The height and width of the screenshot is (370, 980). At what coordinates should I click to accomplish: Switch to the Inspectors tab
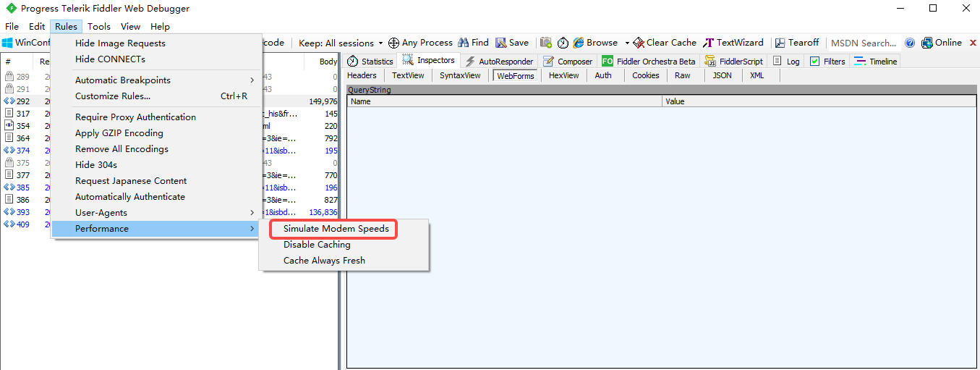point(429,61)
